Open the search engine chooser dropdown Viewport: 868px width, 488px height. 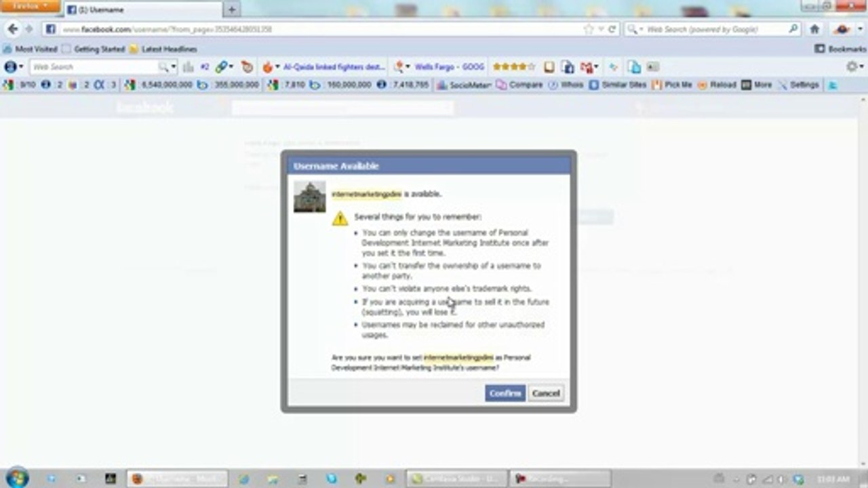coord(633,29)
